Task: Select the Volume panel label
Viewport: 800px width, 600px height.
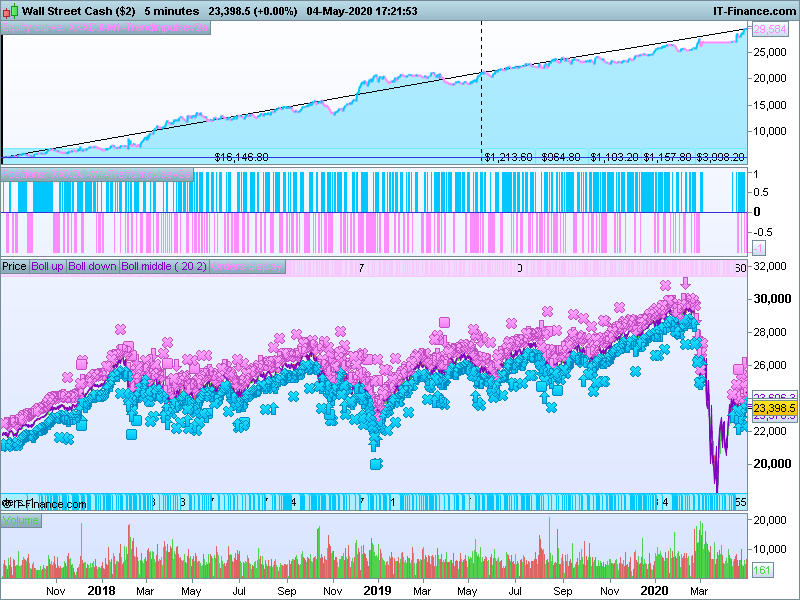Action: 21,520
